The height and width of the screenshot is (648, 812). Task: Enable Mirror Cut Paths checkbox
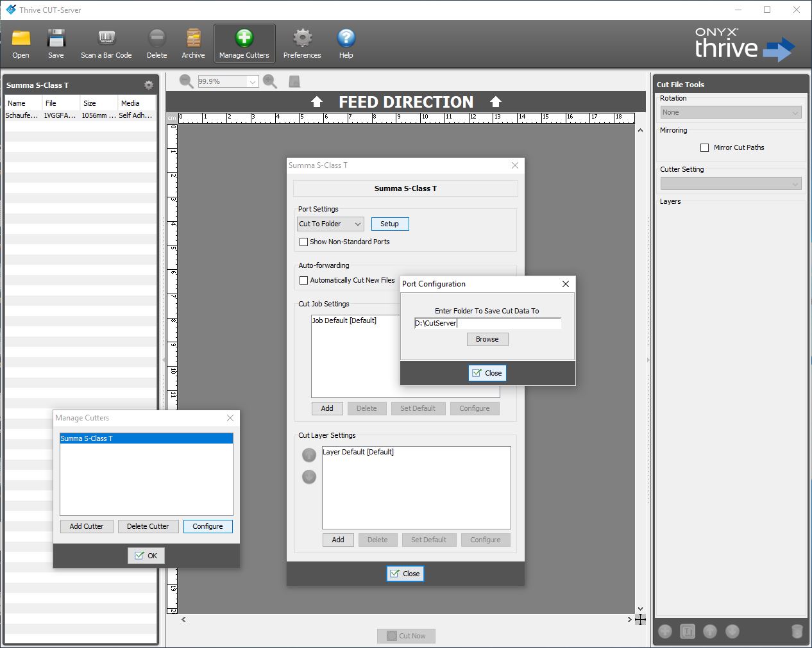[704, 147]
